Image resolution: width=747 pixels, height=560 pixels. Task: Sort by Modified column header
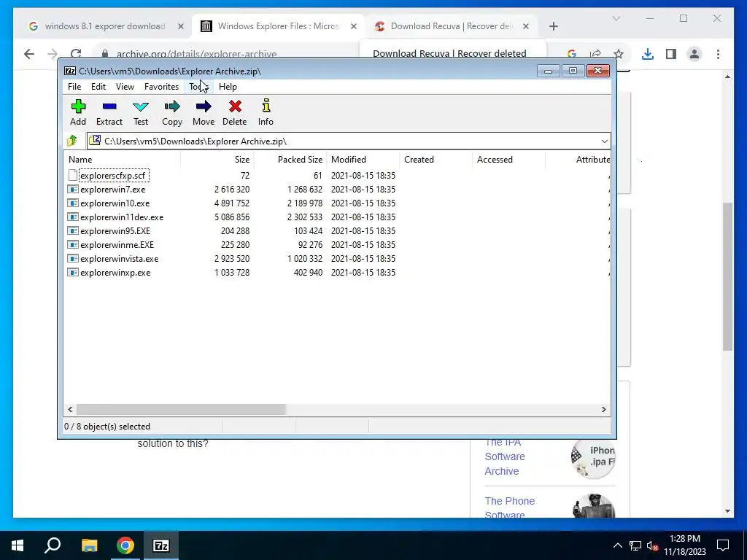[363, 160]
